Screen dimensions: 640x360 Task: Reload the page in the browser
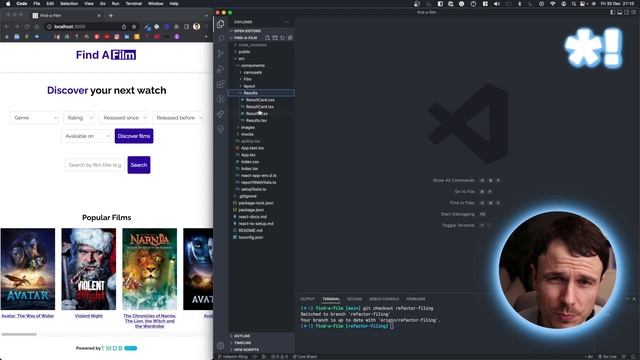pos(27,27)
